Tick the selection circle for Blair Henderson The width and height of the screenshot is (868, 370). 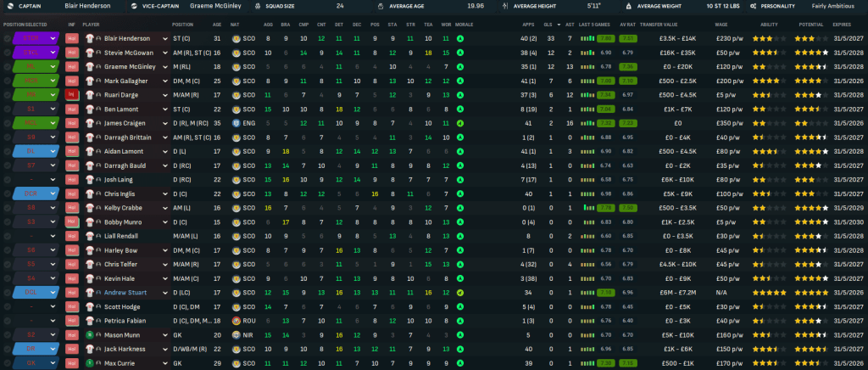click(8, 38)
